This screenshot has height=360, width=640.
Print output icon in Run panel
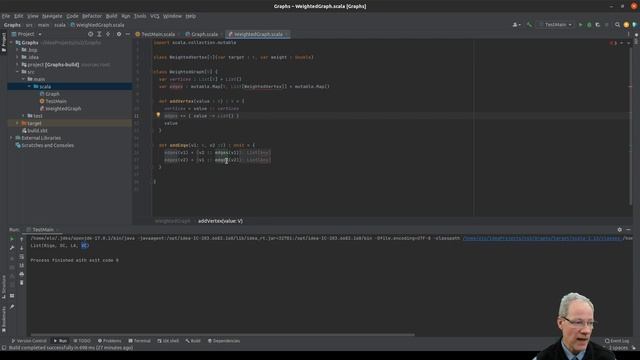click(22, 274)
